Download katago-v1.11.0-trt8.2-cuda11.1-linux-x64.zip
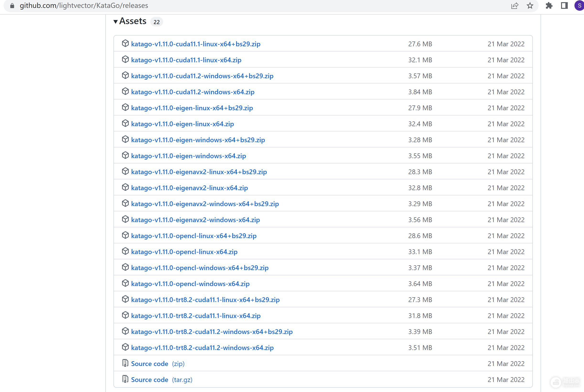 click(x=196, y=316)
